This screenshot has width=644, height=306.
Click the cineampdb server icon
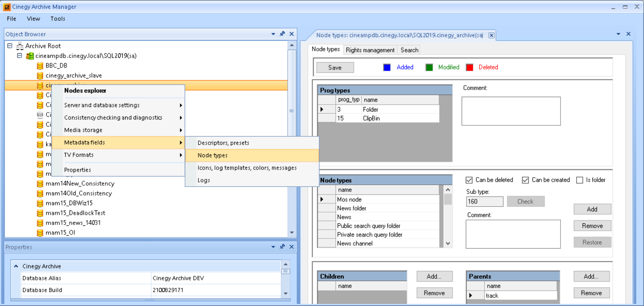pyautogui.click(x=30, y=56)
